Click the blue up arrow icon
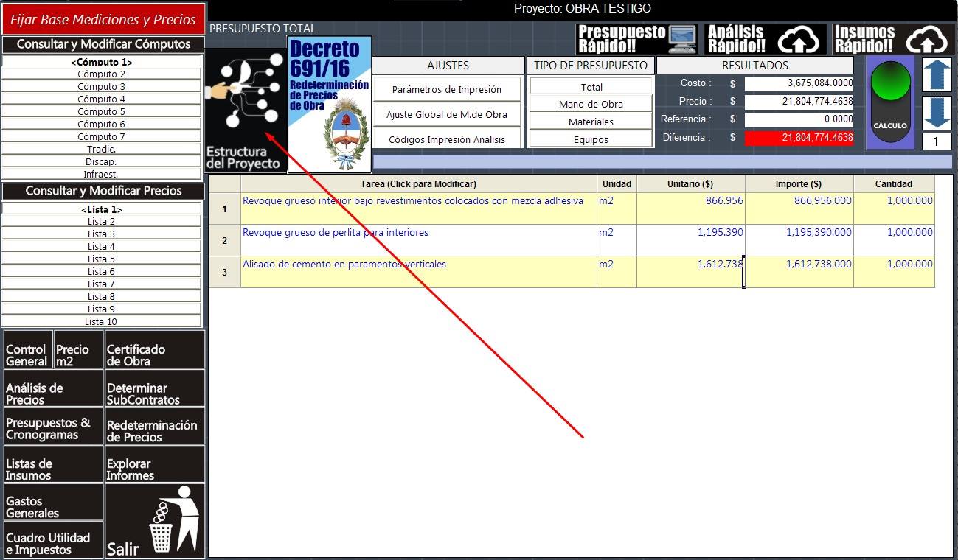Screen dimensions: 958x560 937,75
